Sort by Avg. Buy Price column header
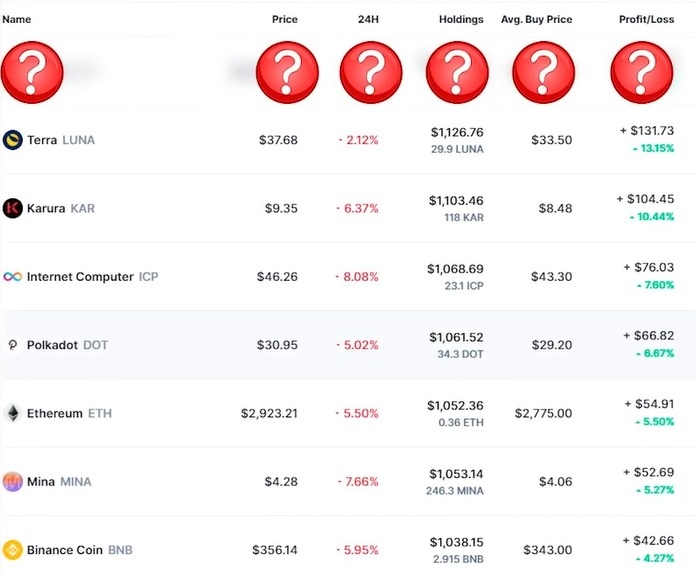Viewport: 696px width, 573px height. [536, 19]
